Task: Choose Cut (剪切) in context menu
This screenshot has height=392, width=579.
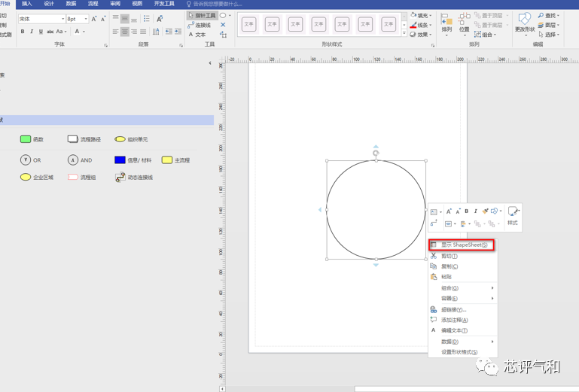Action: [x=462, y=256]
